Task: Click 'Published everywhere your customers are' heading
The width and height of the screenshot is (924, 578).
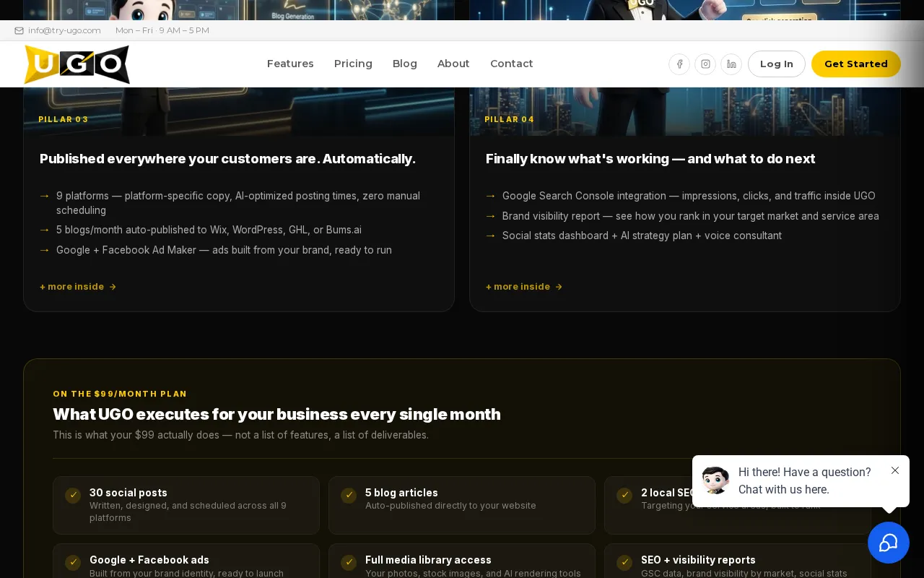Action: (x=227, y=159)
